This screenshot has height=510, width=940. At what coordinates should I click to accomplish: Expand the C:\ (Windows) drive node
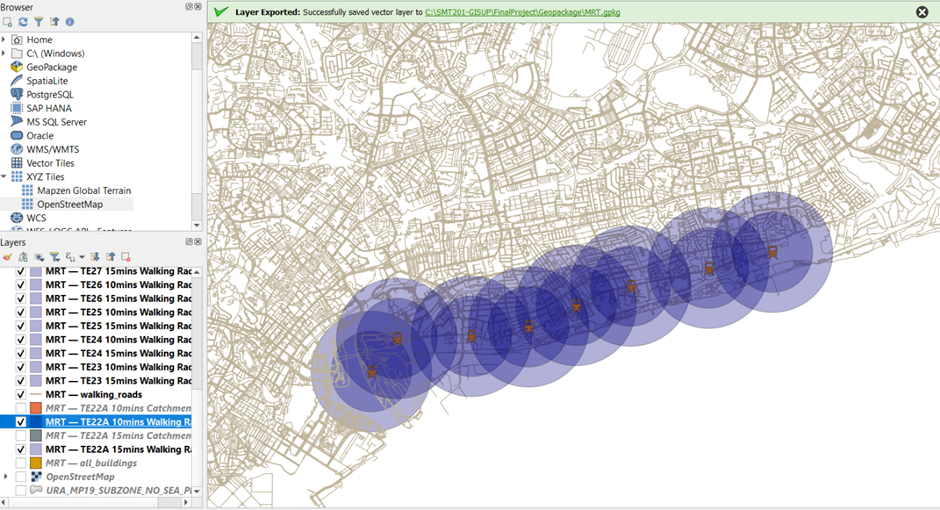[4, 53]
